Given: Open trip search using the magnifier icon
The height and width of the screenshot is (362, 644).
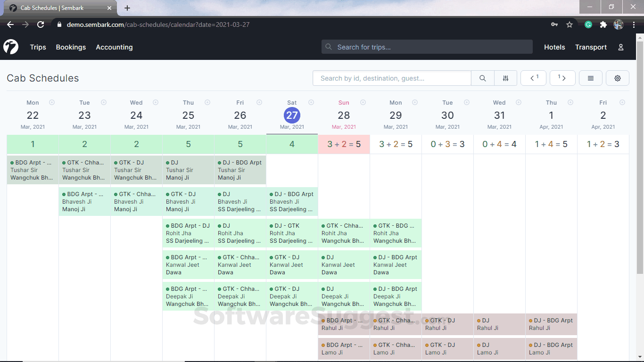Looking at the screenshot, I should 482,78.
